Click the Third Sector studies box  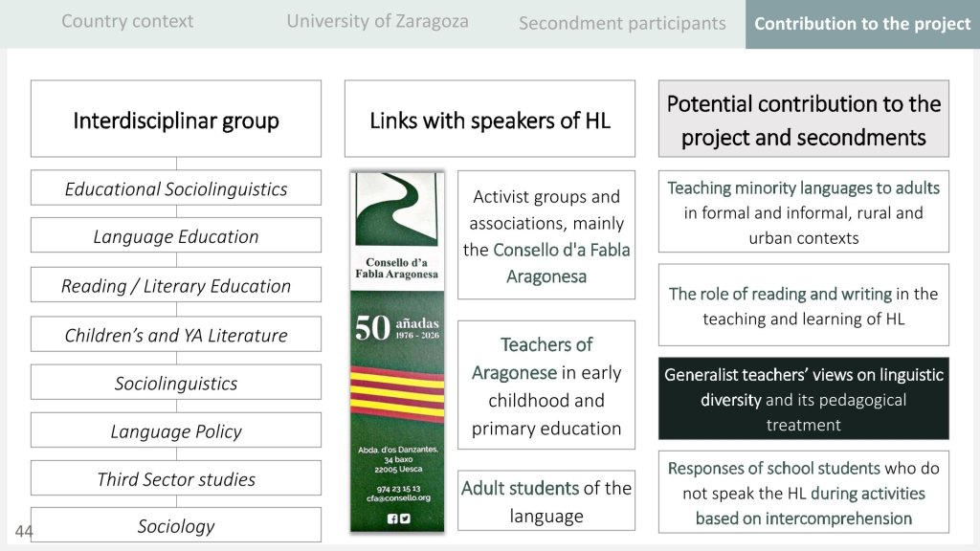tap(176, 479)
